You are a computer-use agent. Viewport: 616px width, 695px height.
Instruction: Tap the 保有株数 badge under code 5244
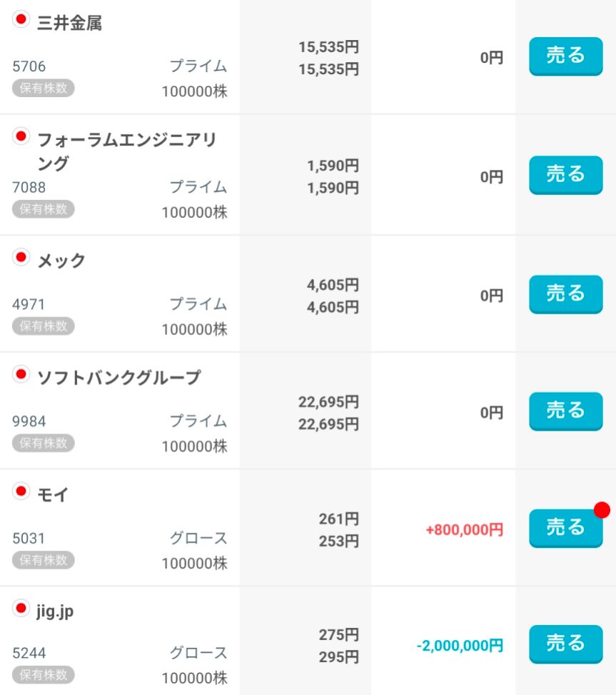(44, 674)
